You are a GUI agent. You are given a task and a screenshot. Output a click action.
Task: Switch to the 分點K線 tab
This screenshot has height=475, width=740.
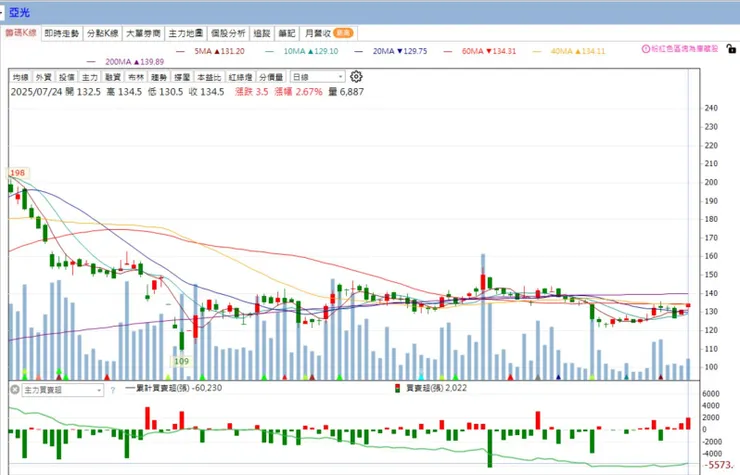102,33
